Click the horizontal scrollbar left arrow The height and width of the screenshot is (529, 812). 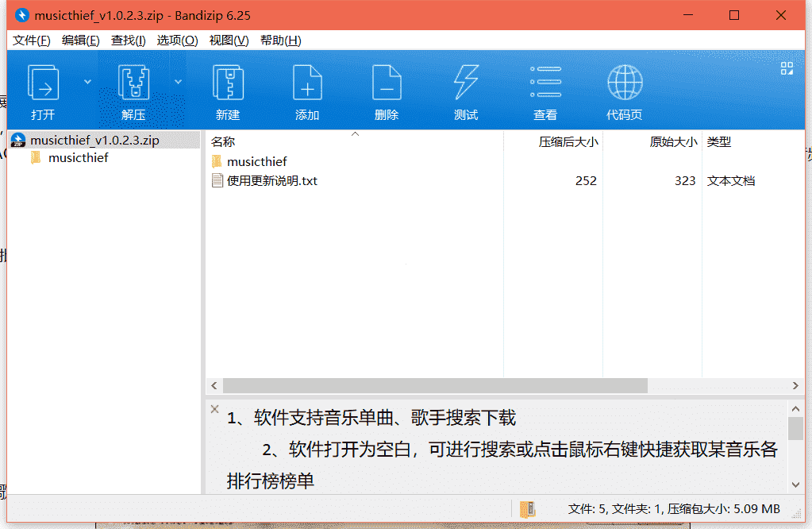214,385
